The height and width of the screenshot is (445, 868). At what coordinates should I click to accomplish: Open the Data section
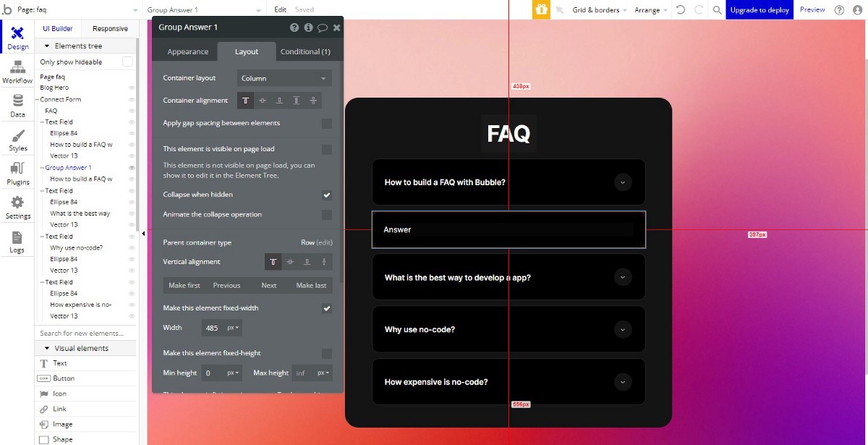click(x=17, y=106)
